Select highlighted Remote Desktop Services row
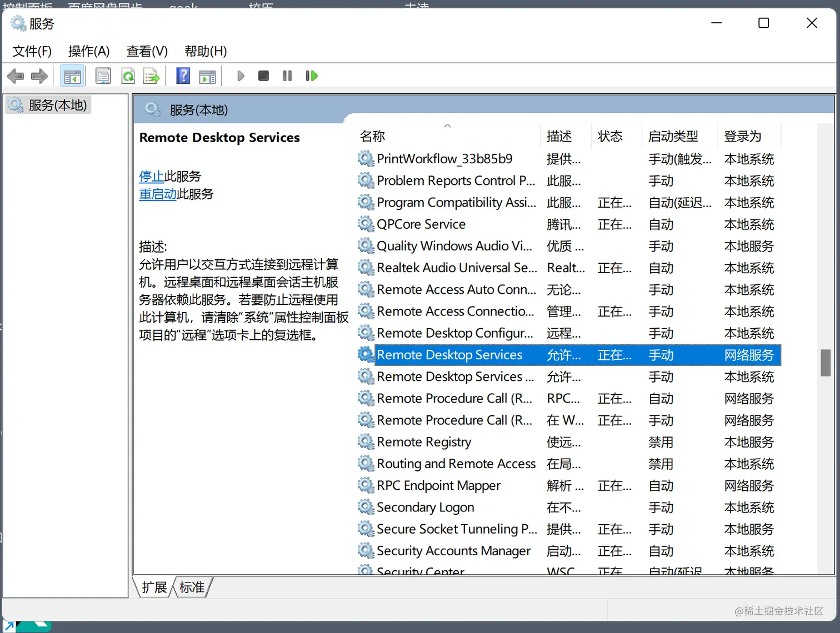Image resolution: width=840 pixels, height=633 pixels. tap(569, 355)
